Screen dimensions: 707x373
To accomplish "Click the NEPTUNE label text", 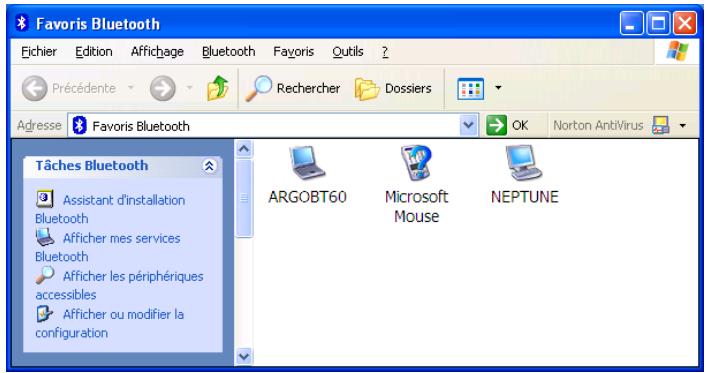I will [x=524, y=197].
